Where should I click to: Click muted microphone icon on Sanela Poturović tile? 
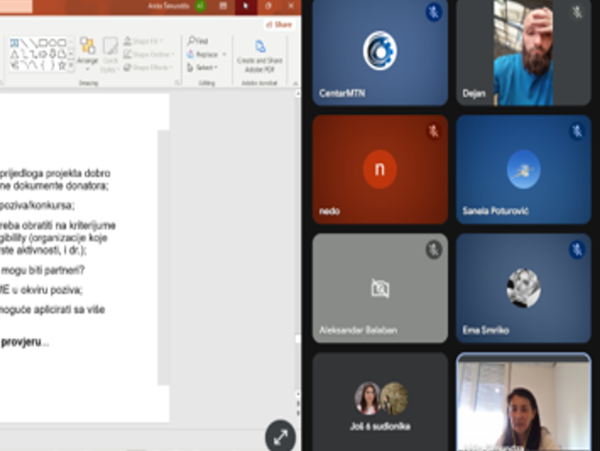pyautogui.click(x=576, y=131)
